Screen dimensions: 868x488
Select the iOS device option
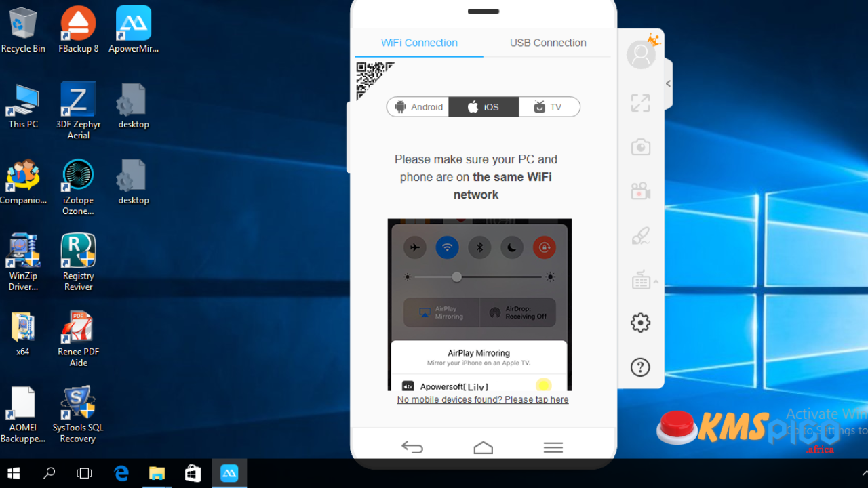pos(484,107)
